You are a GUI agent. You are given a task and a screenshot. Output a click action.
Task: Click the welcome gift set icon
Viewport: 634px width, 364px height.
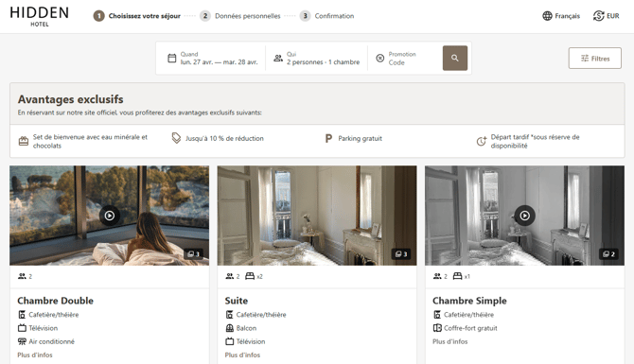coord(24,141)
